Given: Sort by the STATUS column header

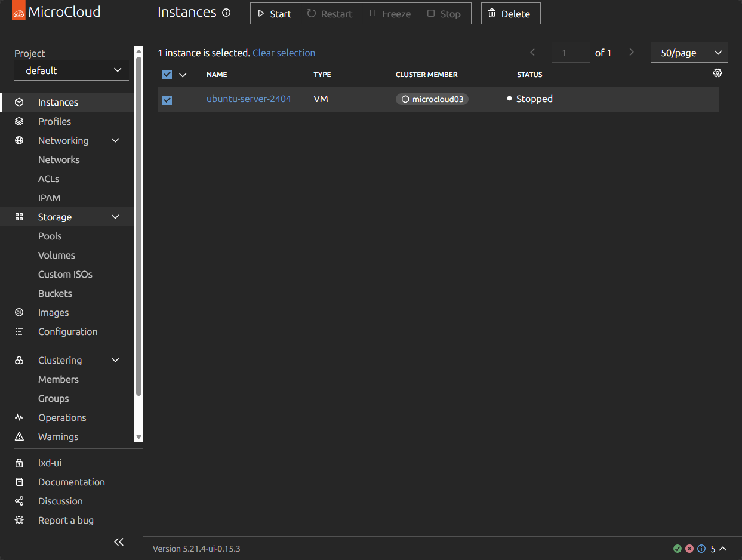Looking at the screenshot, I should click(x=529, y=75).
